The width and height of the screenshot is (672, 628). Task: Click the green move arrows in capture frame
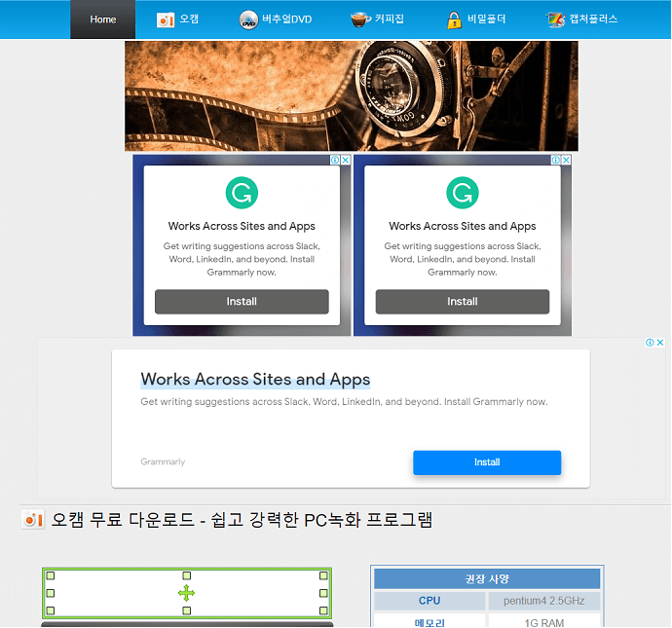click(186, 593)
